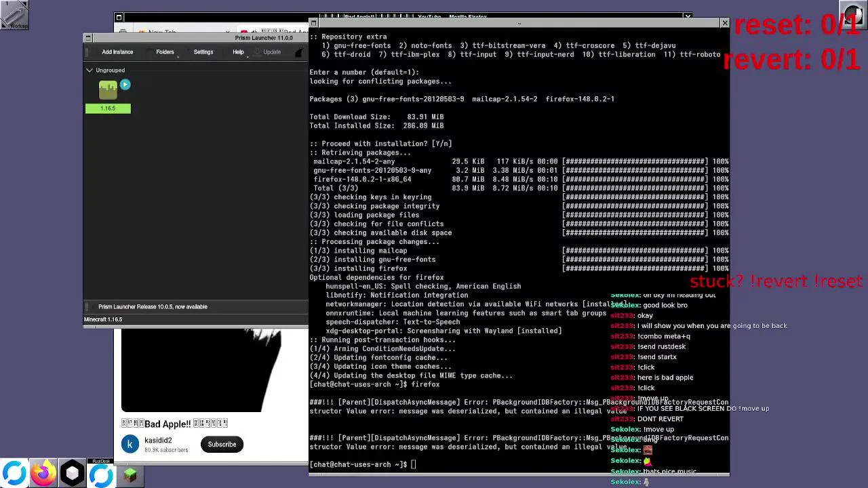Click the toolbar drag handle in Prism Launcher
The height and width of the screenshot is (488, 868).
pyautogui.click(x=87, y=52)
